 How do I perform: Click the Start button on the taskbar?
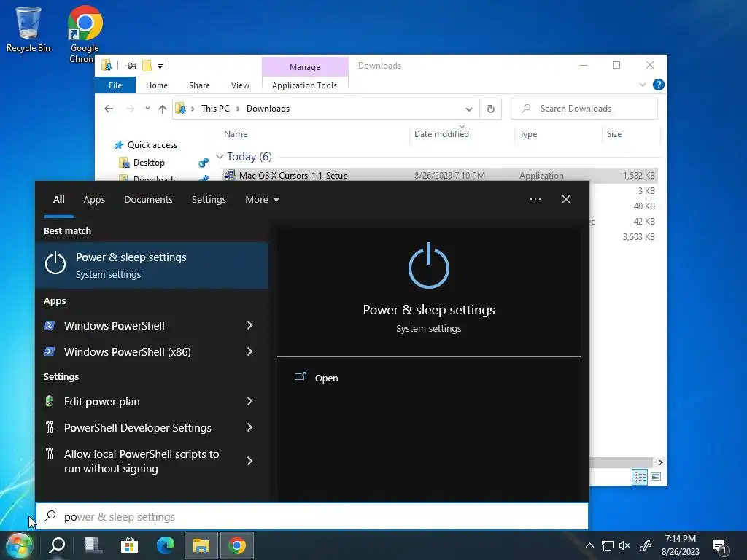19,545
